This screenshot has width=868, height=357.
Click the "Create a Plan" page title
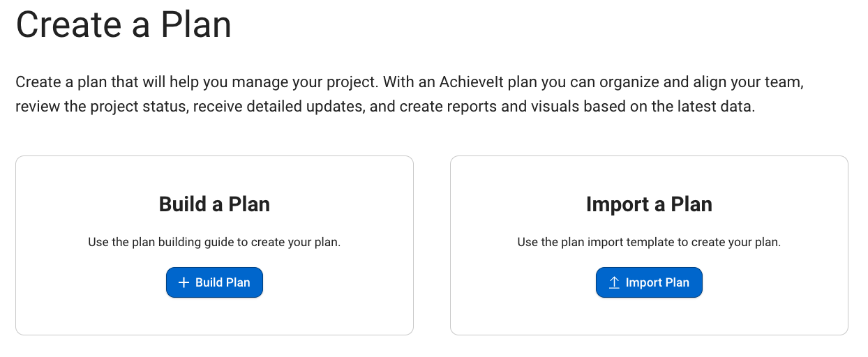pos(124,25)
